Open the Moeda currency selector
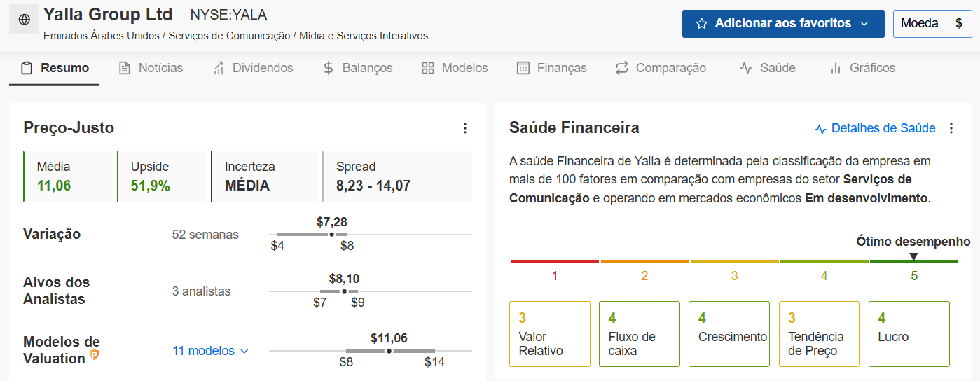The height and width of the screenshot is (381, 980). click(x=920, y=23)
